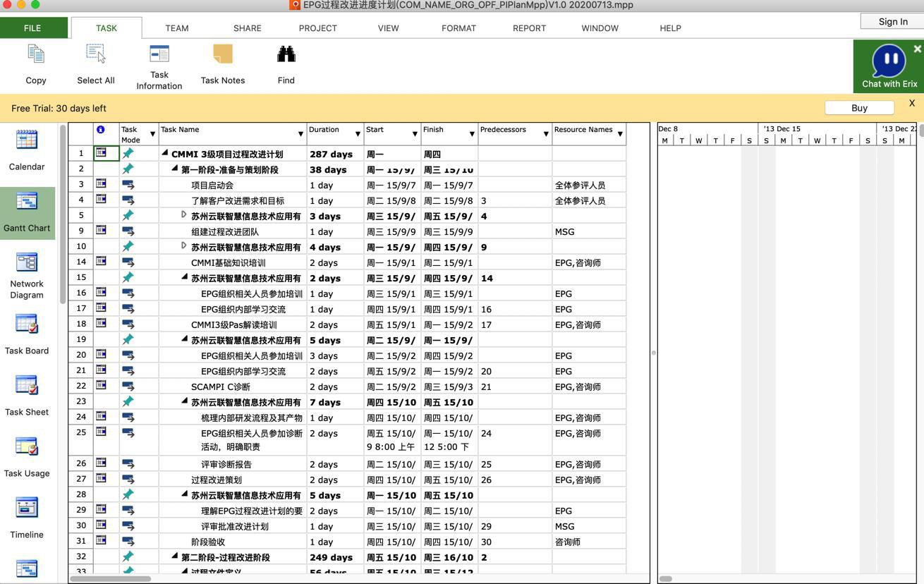Collapse summary task in row 15

point(185,277)
